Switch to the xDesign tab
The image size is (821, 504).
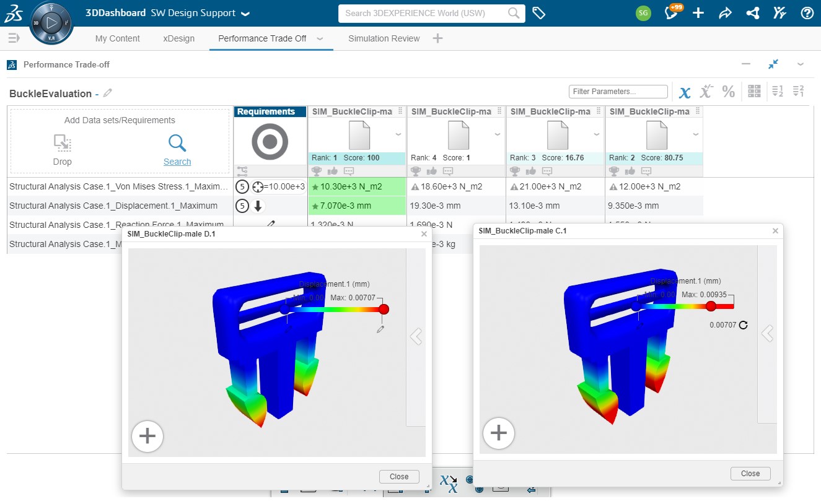click(178, 38)
